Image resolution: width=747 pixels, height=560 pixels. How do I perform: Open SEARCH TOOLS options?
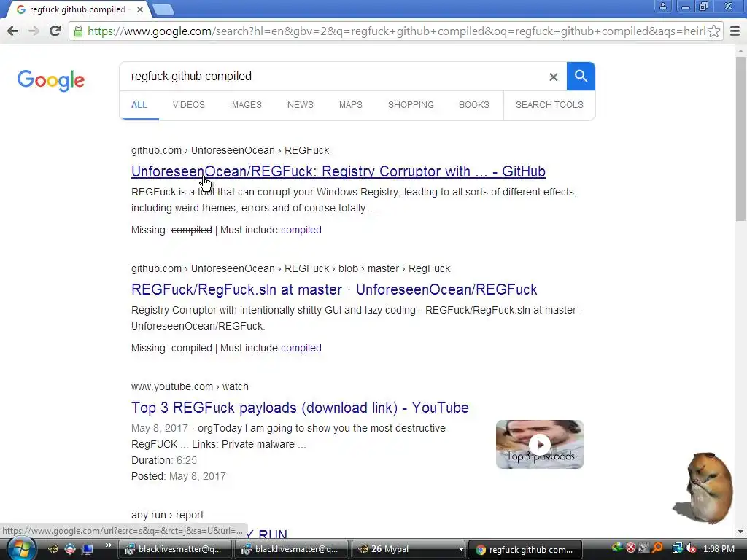pyautogui.click(x=549, y=105)
